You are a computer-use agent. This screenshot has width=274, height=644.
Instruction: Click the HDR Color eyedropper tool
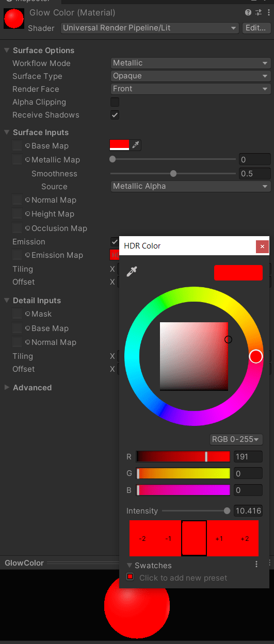tap(132, 271)
